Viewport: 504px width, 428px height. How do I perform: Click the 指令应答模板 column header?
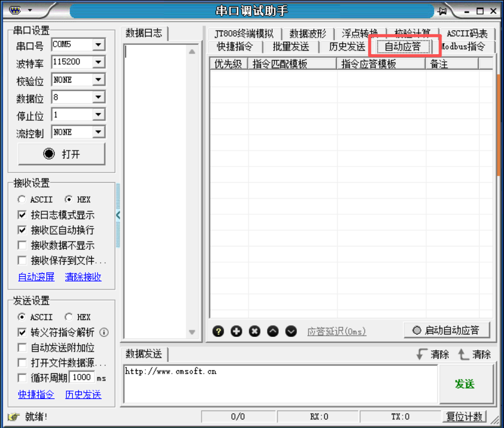(381, 64)
